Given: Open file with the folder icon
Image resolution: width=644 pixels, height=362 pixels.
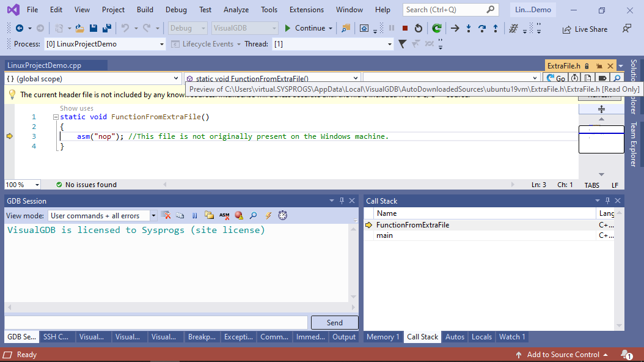Looking at the screenshot, I should pyautogui.click(x=79, y=28).
